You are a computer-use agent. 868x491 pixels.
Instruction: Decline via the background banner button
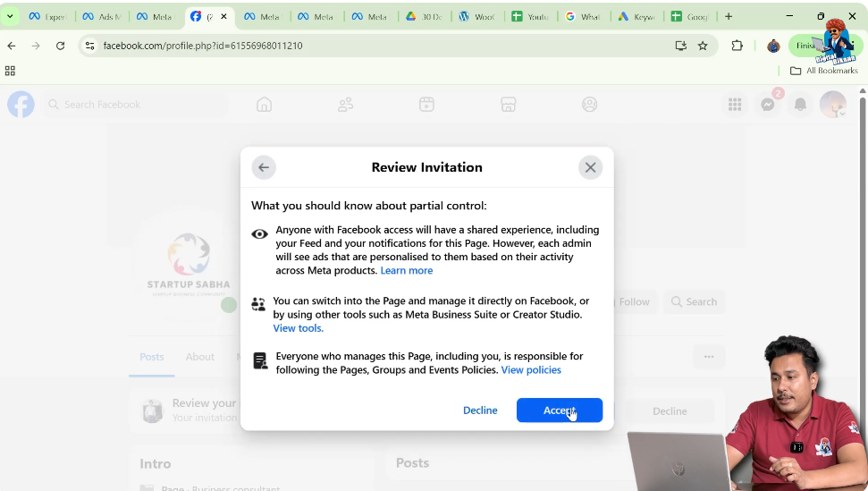pyautogui.click(x=670, y=411)
